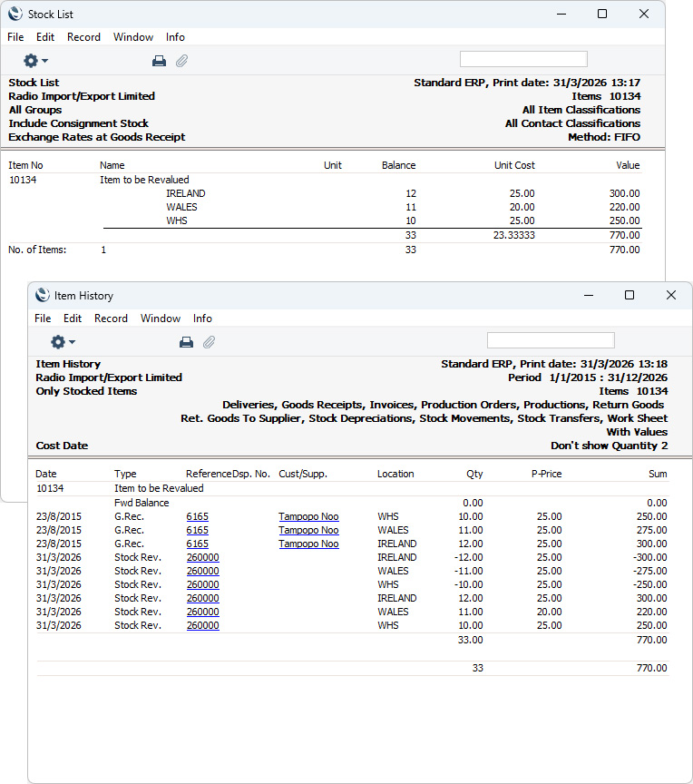Viewport: 693px width, 784px height.
Task: Open Stock Rev. 260000 WALES priced 20.00
Action: [x=203, y=612]
